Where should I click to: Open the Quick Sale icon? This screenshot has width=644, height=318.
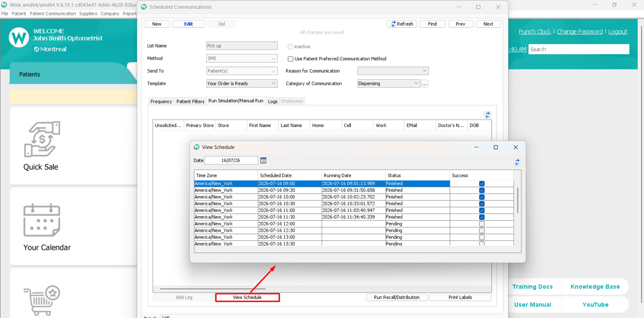pos(42,139)
